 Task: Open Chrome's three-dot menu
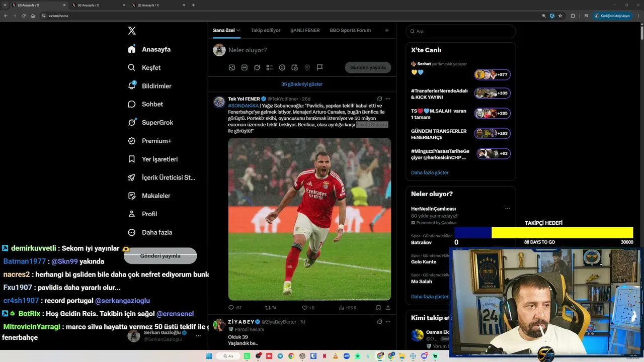pos(638,16)
